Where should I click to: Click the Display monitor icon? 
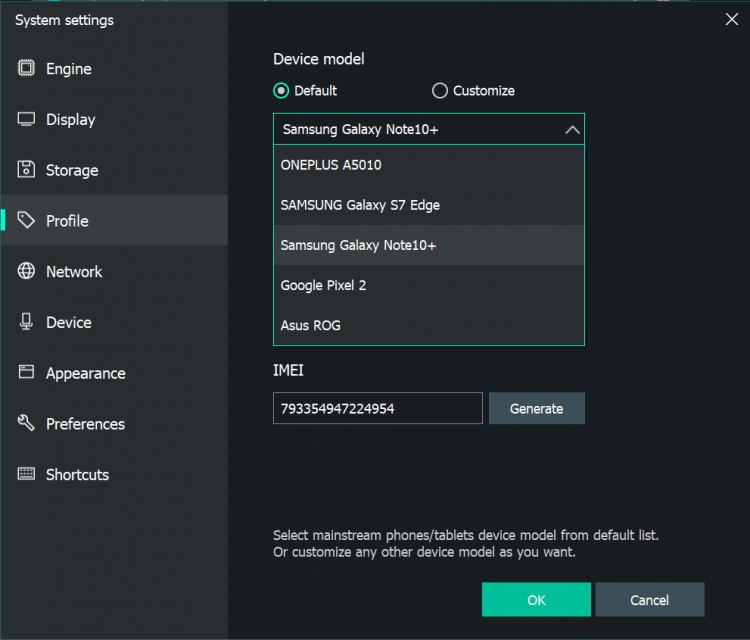(27, 119)
